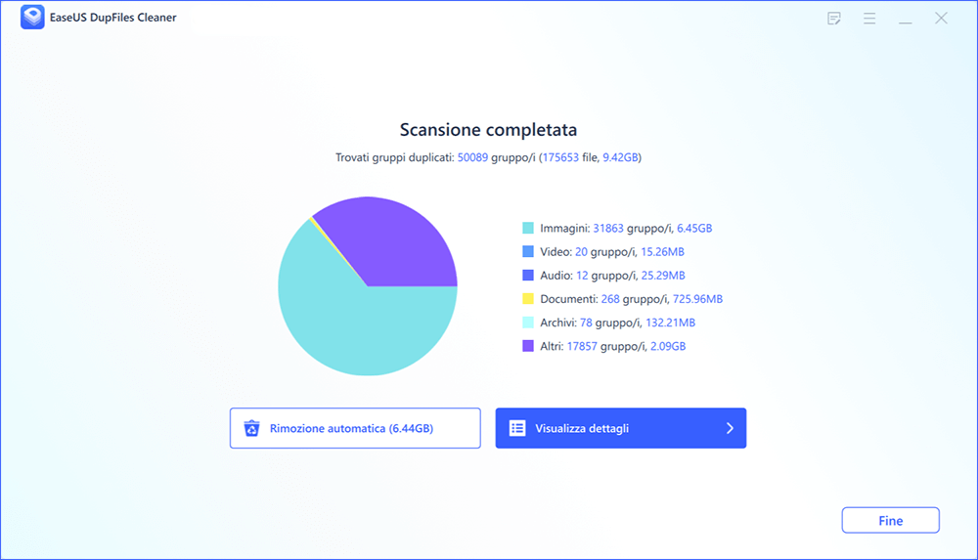Open the feedback note icon in title bar

point(834,19)
